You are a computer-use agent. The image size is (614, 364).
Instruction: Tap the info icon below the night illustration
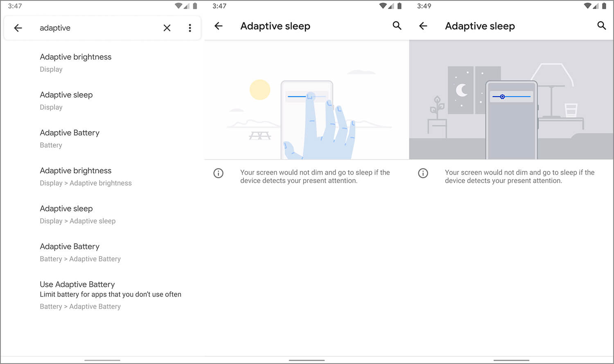point(423,173)
